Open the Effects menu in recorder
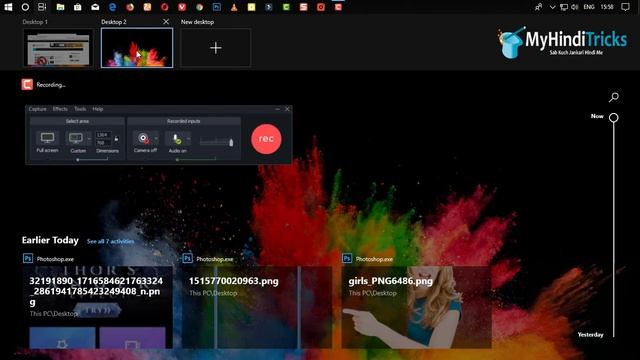 (x=60, y=109)
